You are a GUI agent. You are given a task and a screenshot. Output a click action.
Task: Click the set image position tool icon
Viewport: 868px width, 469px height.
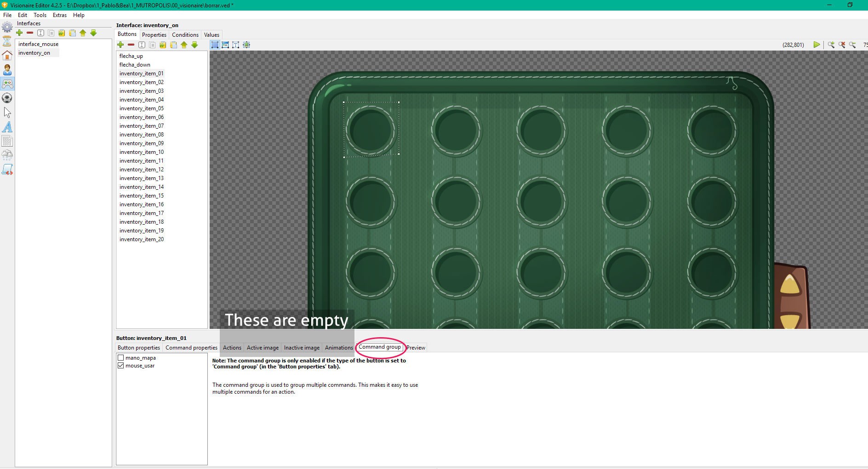(x=246, y=45)
